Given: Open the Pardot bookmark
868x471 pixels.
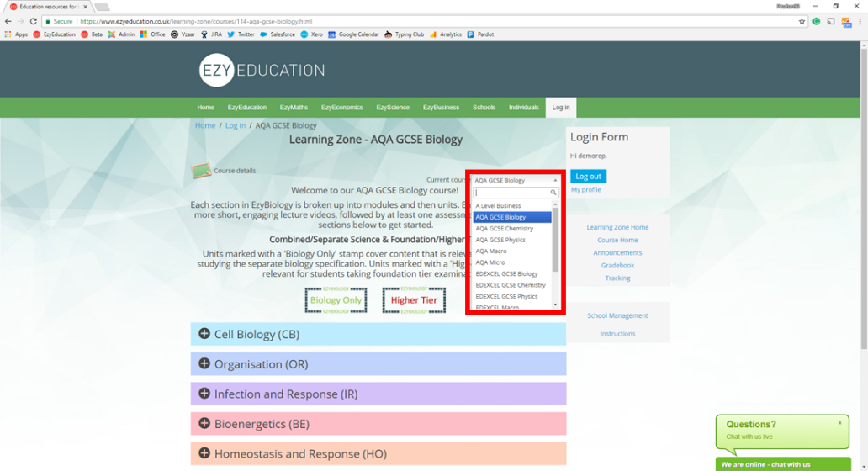Looking at the screenshot, I should (x=480, y=34).
